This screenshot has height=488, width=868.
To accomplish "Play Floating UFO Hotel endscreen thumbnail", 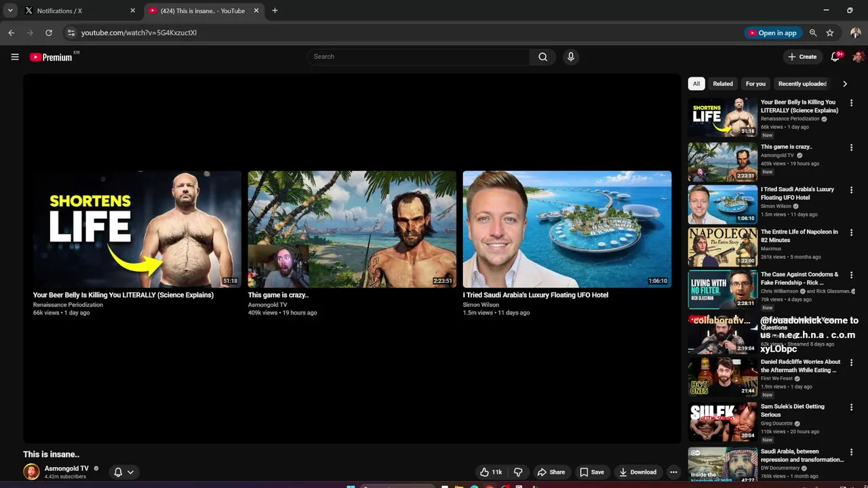I will tap(567, 229).
